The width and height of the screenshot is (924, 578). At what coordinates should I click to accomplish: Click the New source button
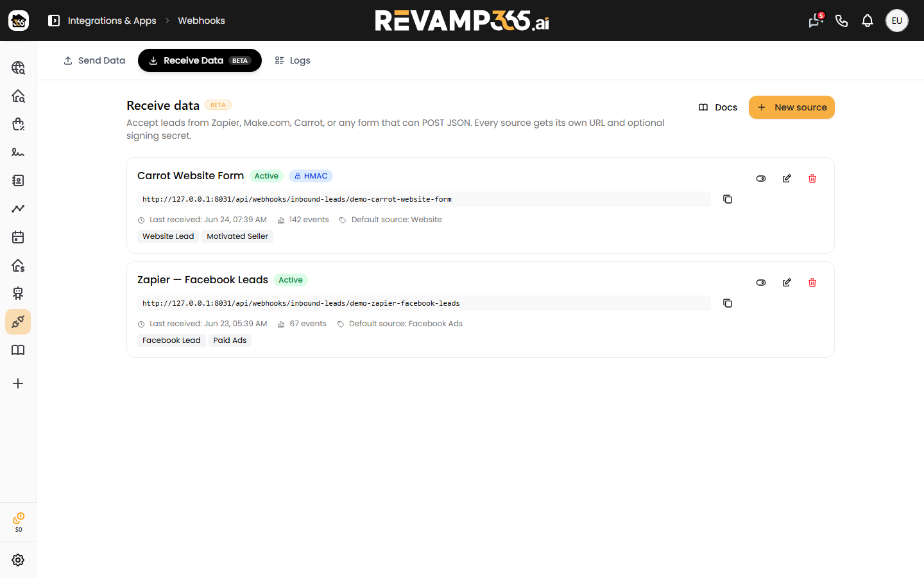792,107
